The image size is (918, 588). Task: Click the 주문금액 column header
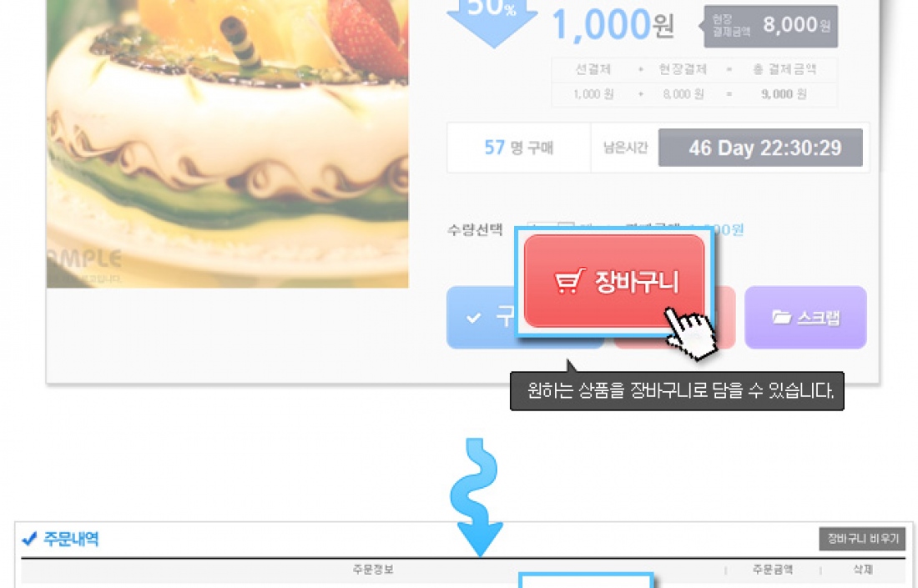pyautogui.click(x=772, y=570)
